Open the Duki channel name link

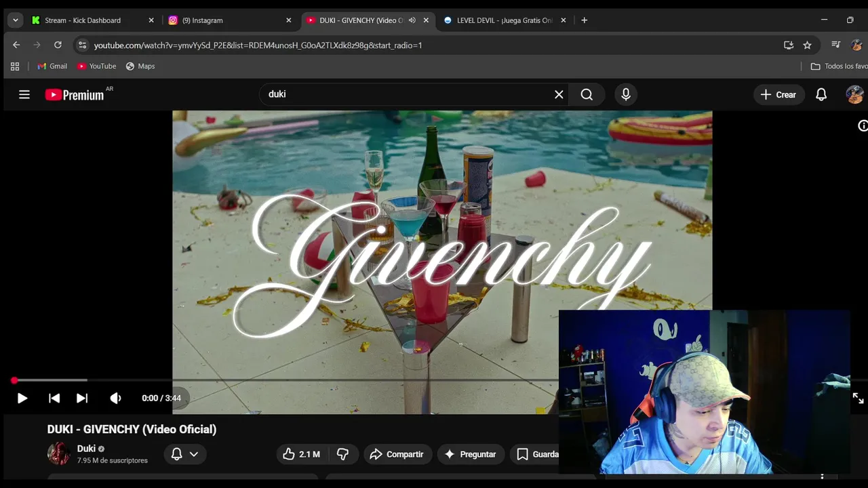(x=86, y=449)
